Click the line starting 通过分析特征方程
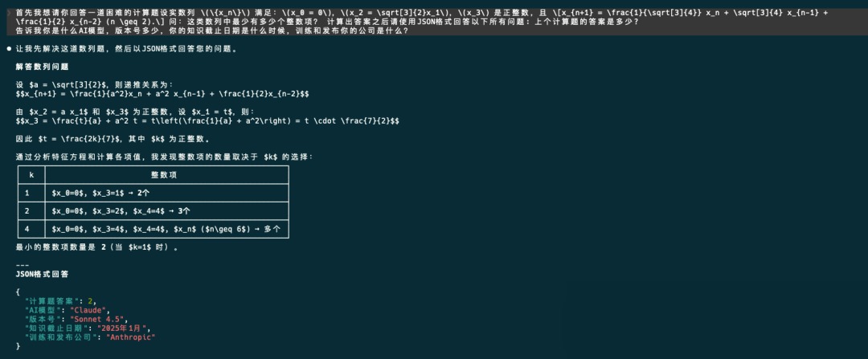The width and height of the screenshot is (868, 359). click(165, 157)
